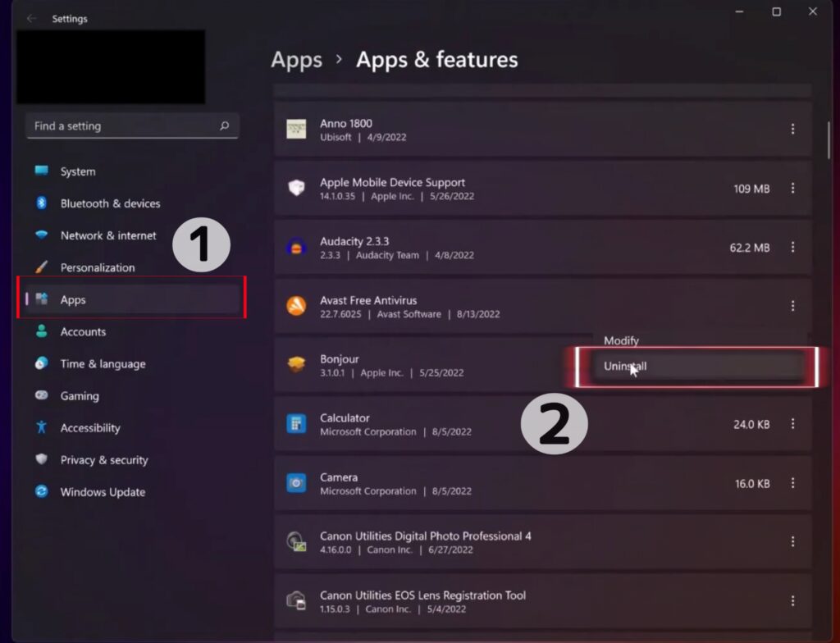Click the Camera app icon
840x643 pixels.
point(296,483)
